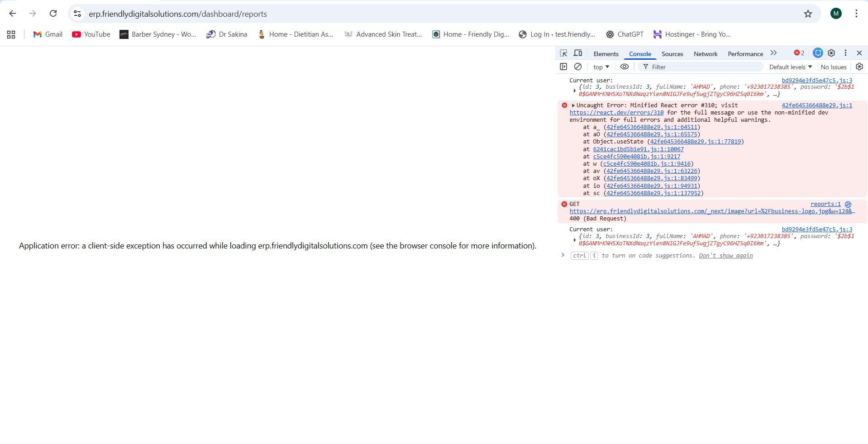Open the react.dev/errors/310 link

coord(616,113)
